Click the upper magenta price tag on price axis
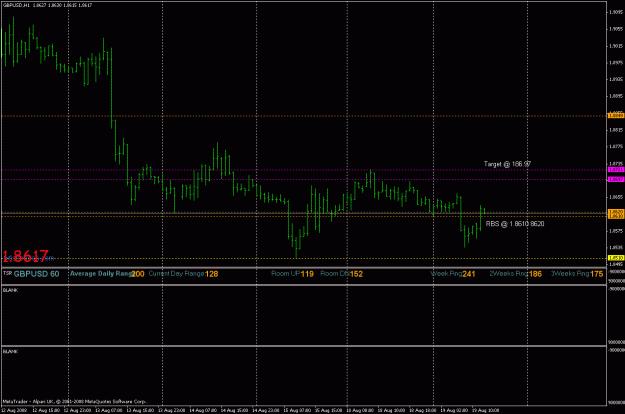 click(x=616, y=170)
